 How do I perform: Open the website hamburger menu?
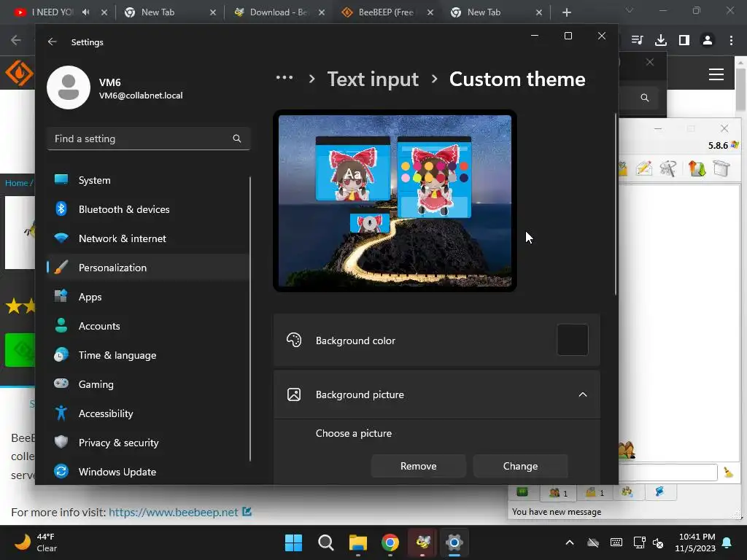[x=716, y=74]
